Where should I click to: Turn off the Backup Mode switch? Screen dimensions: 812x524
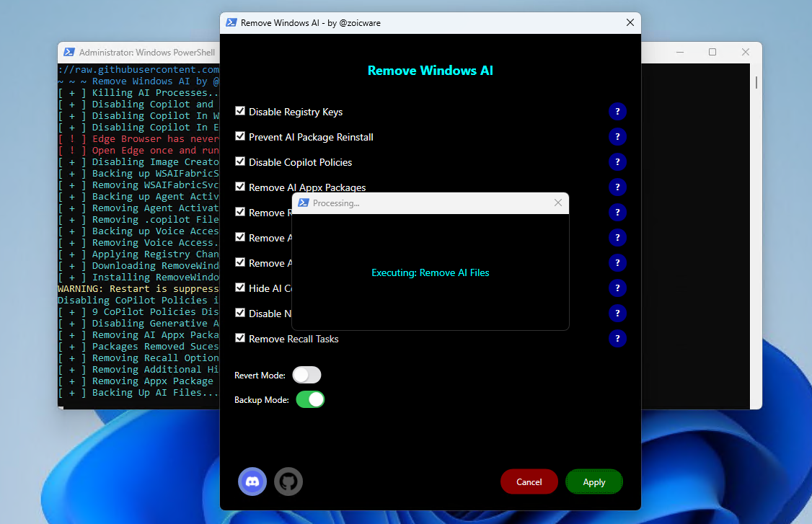310,399
